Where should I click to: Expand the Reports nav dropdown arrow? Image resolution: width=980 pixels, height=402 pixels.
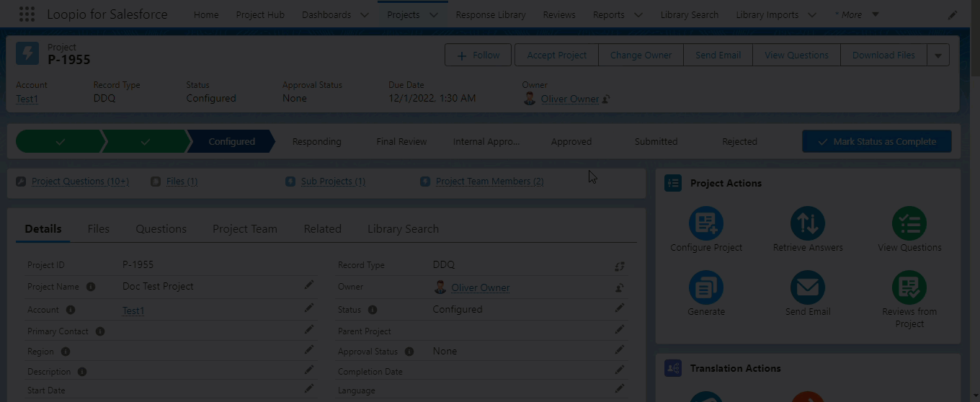[x=638, y=14]
